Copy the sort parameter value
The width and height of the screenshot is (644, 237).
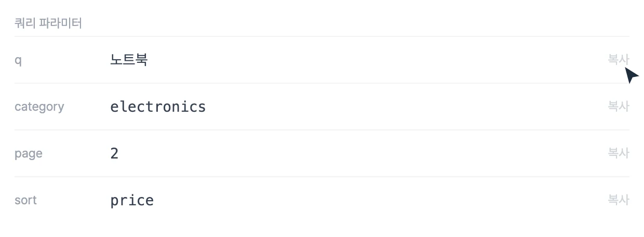coord(619,200)
